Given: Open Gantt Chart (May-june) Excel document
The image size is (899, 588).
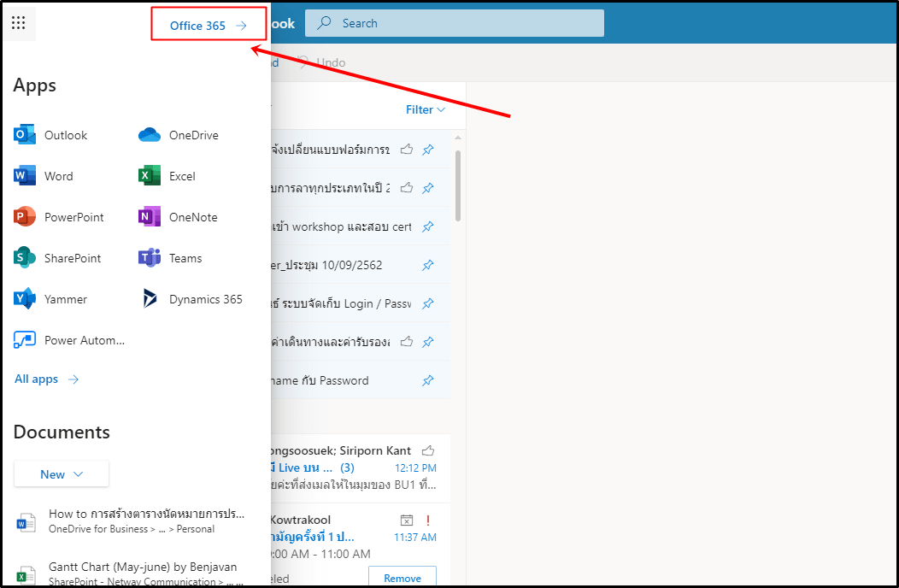Looking at the screenshot, I should tap(143, 567).
